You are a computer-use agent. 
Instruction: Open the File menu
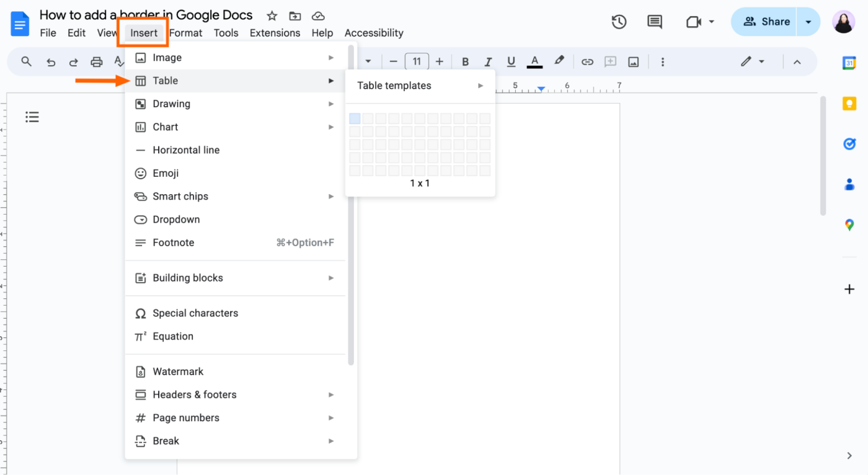click(48, 33)
